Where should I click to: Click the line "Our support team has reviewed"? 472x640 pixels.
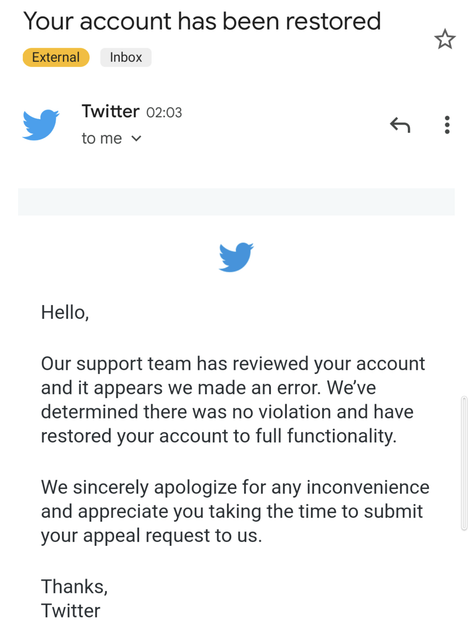[x=233, y=364]
